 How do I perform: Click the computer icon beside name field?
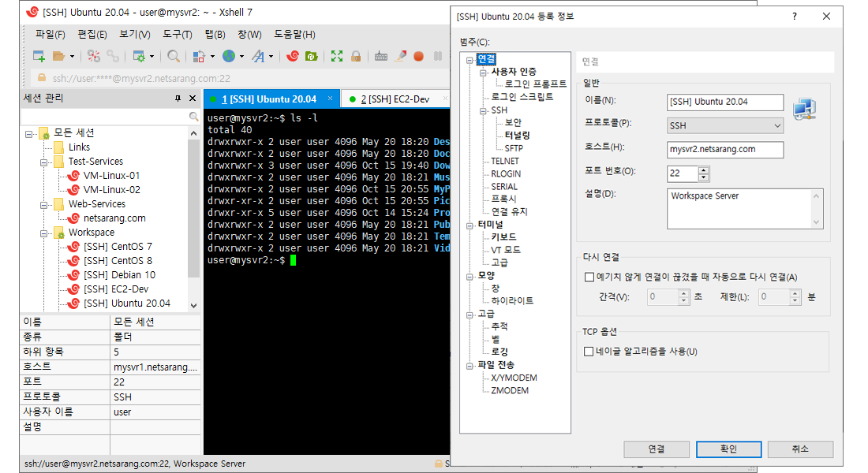[805, 109]
